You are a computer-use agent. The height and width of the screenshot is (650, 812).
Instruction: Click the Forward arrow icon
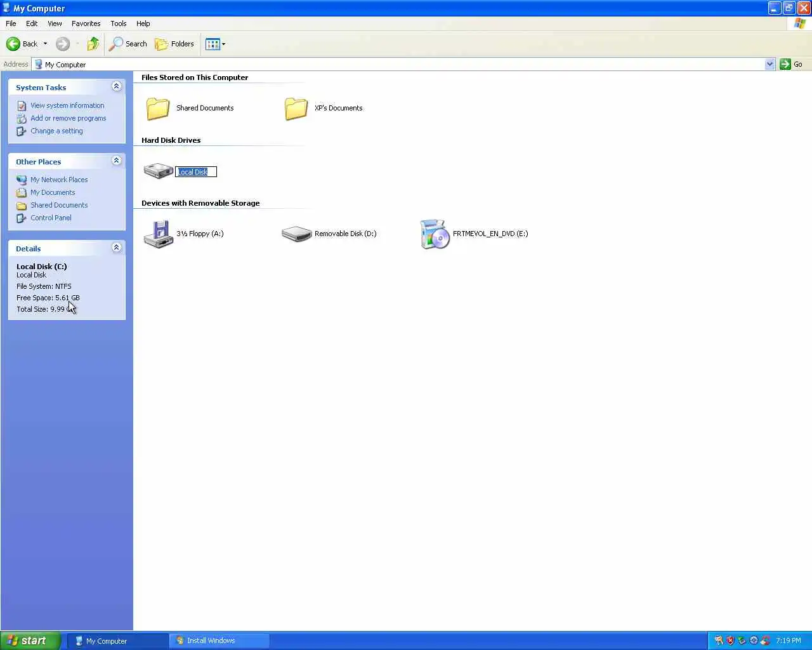tap(62, 44)
